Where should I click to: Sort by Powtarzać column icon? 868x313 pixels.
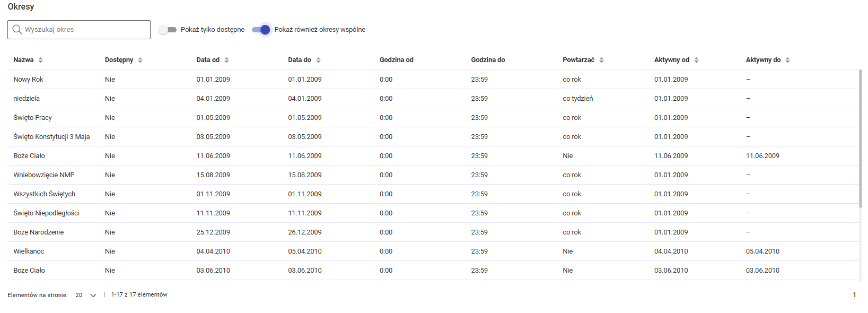click(602, 60)
